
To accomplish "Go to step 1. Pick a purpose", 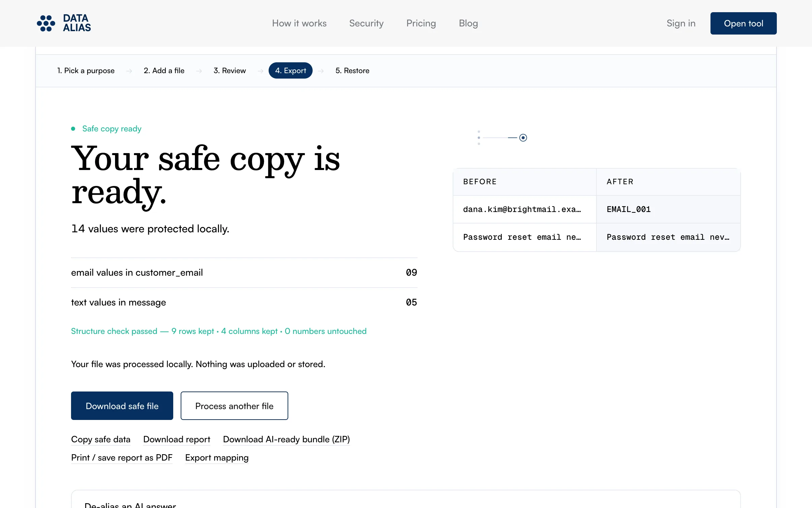I will [86, 70].
